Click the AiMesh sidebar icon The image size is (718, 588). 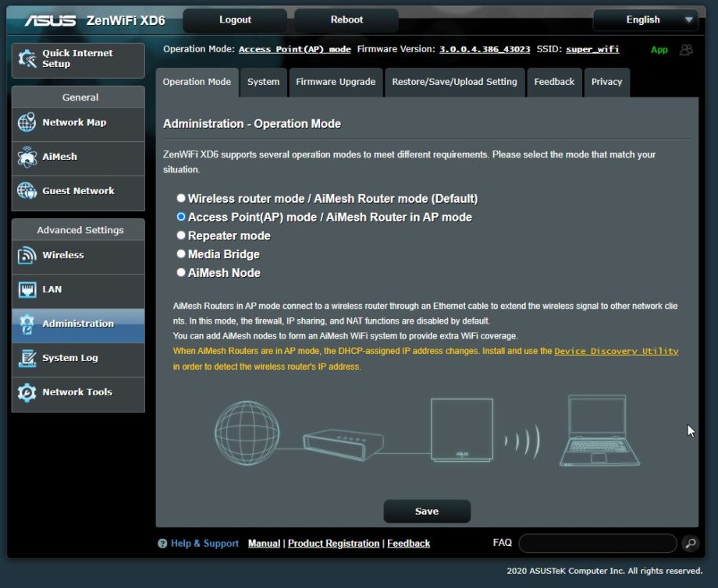tap(27, 157)
